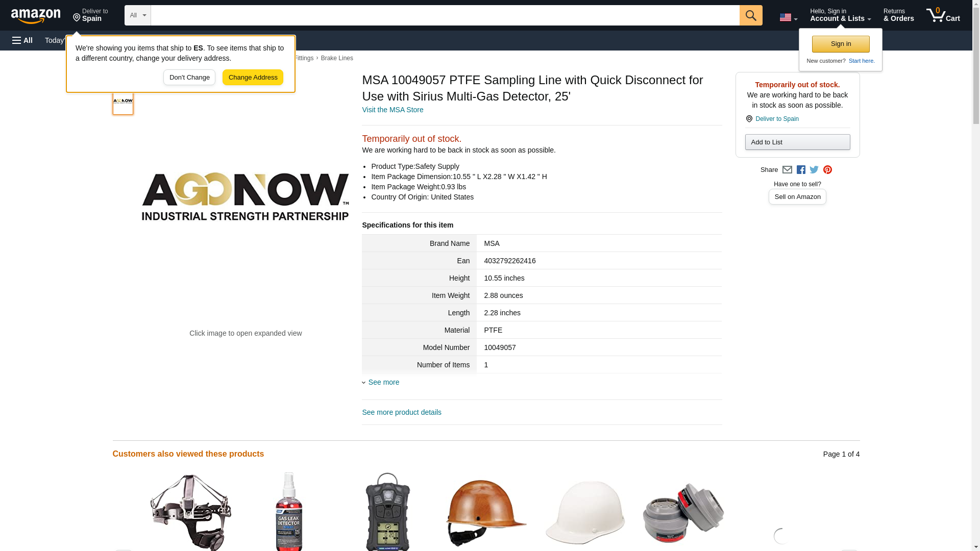Open the All hamburger menu
This screenshot has width=980, height=551.
coord(22,40)
